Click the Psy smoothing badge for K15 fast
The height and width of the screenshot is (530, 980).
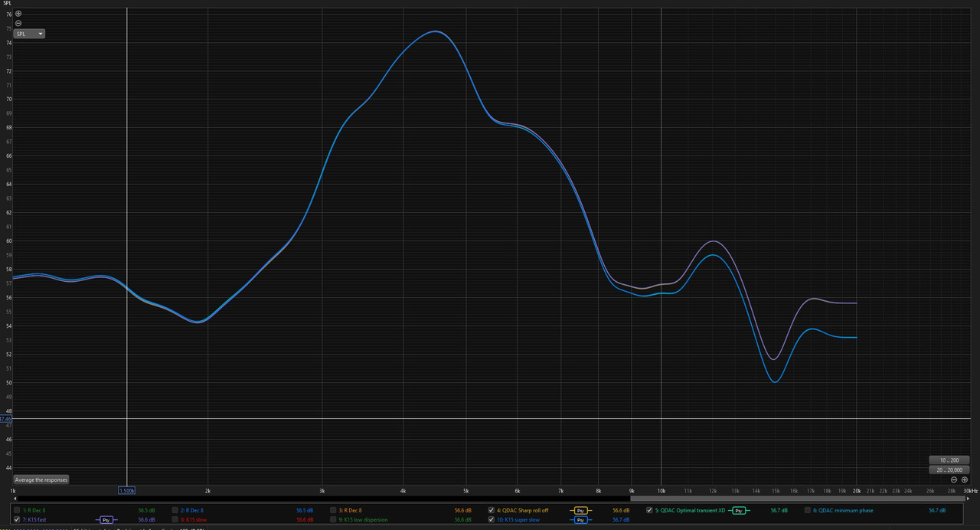click(106, 519)
